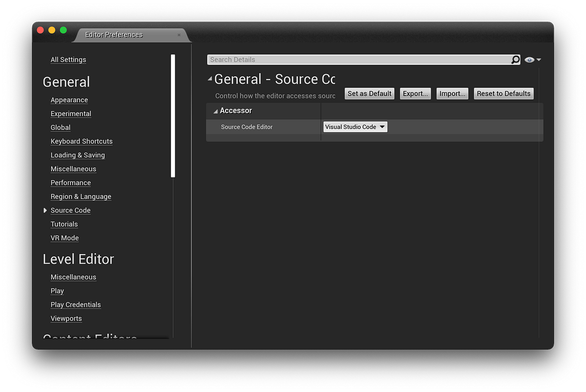Open Keyboard Shortcuts settings
This screenshot has width=586, height=392.
81,141
